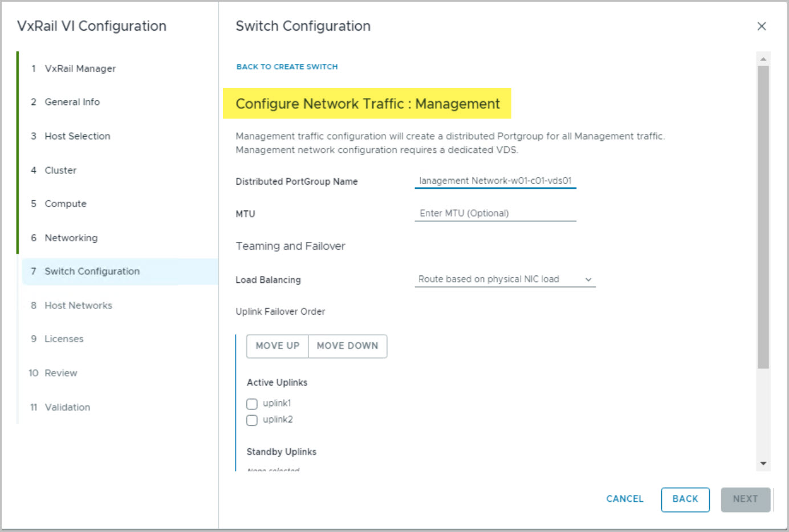Go to VxRail Manager step
The image size is (789, 532).
(x=80, y=68)
